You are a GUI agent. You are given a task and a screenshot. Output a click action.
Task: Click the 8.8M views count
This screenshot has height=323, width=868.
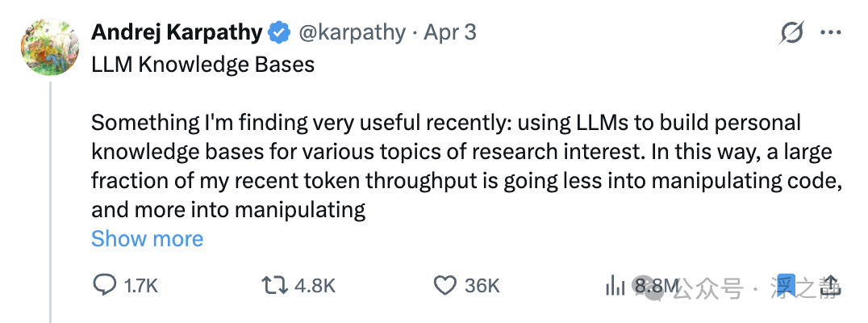[x=657, y=286]
